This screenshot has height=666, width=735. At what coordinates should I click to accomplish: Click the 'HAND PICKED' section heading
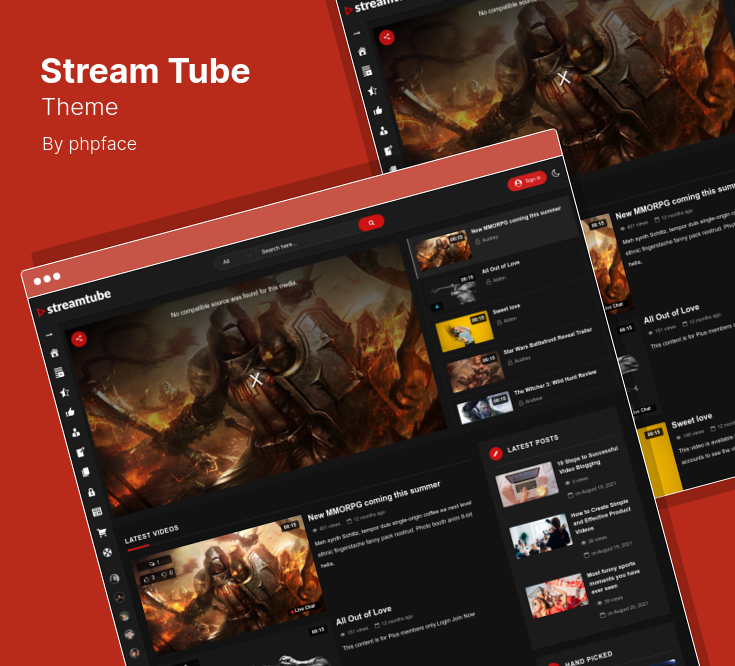pyautogui.click(x=589, y=659)
